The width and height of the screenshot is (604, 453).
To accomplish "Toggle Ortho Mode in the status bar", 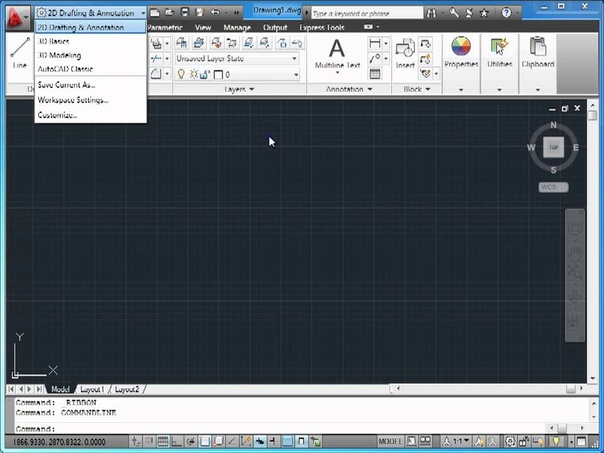I will tap(176, 441).
